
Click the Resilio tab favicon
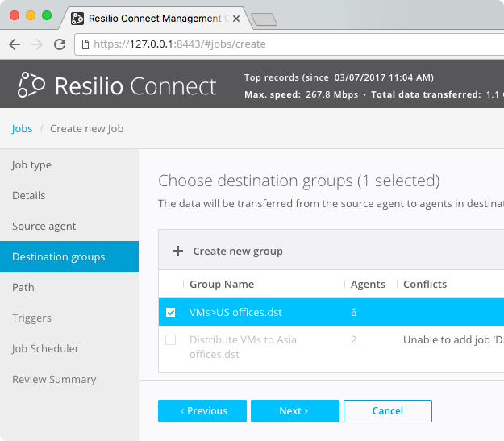tap(77, 19)
